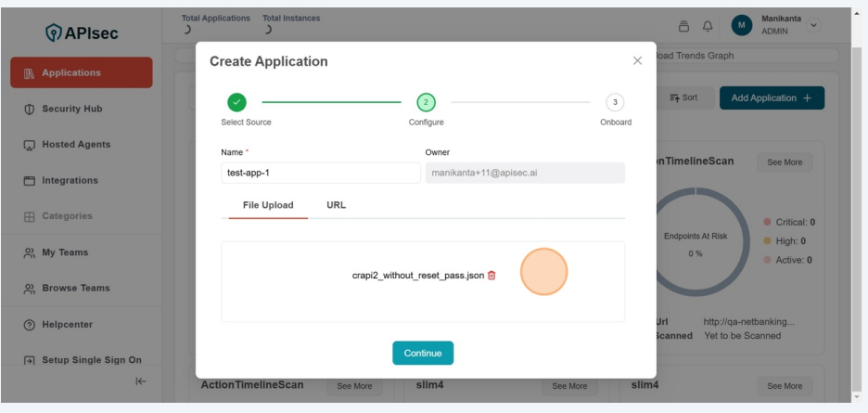Viewport: 868px width, 413px height.
Task: Delete the uploaded crapi2_without_reset_pass.json file
Action: click(x=491, y=276)
